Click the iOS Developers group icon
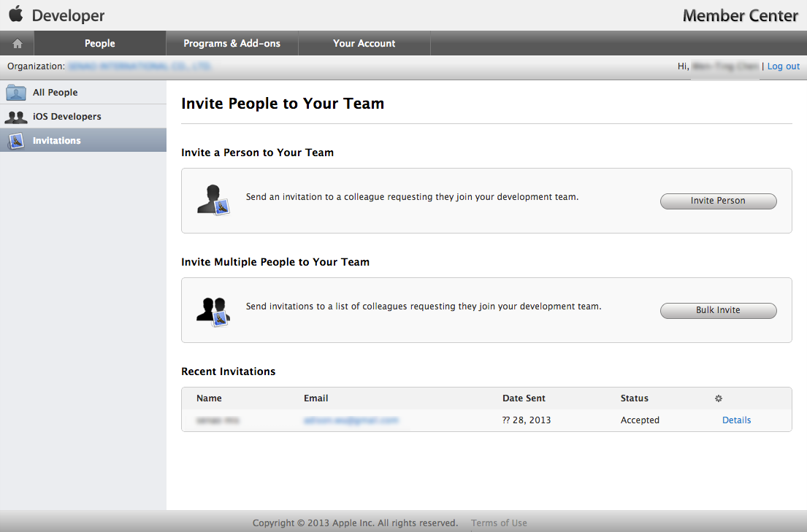 click(x=16, y=117)
